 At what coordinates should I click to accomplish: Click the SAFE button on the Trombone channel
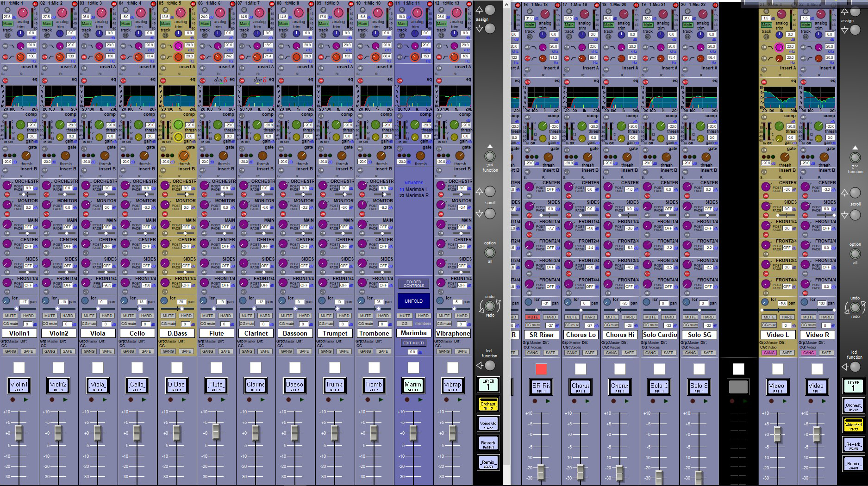pyautogui.click(x=383, y=351)
